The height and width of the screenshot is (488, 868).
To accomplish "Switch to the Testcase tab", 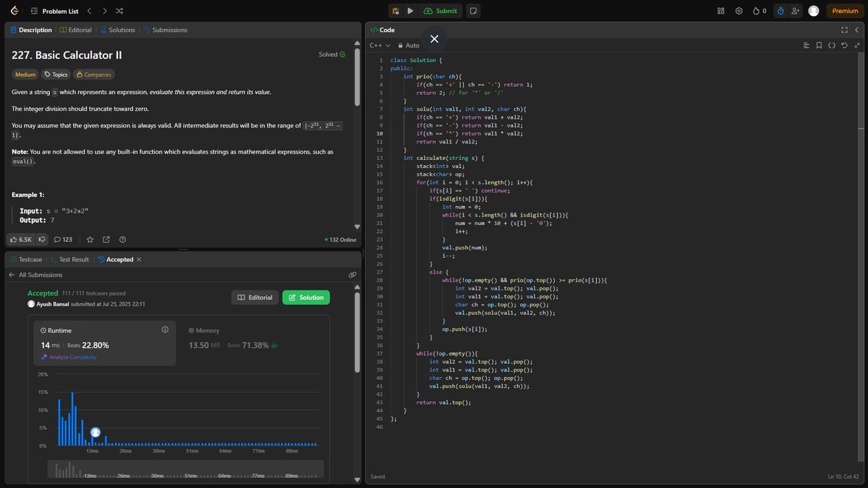I will coord(26,259).
